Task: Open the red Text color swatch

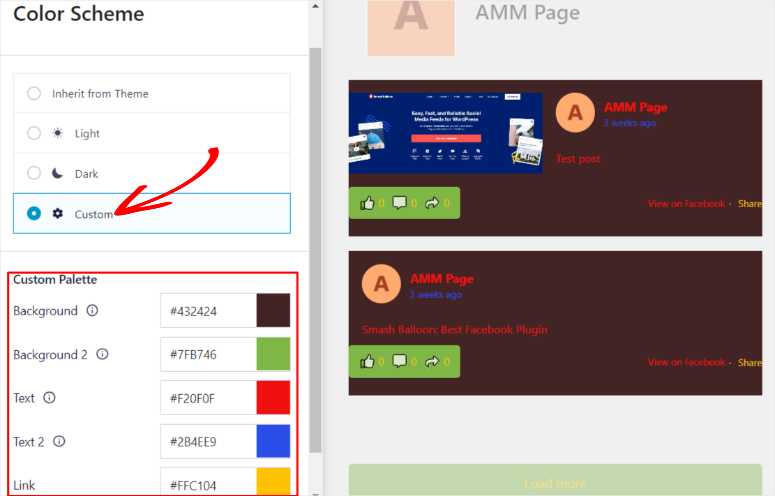Action: 273,398
